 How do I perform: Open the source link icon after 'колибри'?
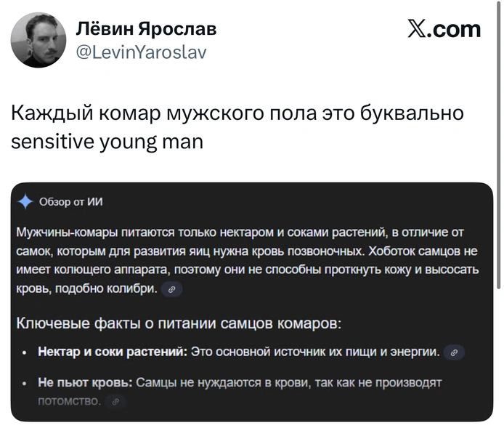171,289
